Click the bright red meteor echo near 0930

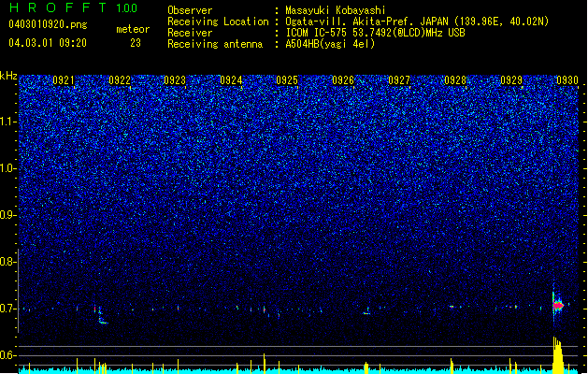(558, 305)
